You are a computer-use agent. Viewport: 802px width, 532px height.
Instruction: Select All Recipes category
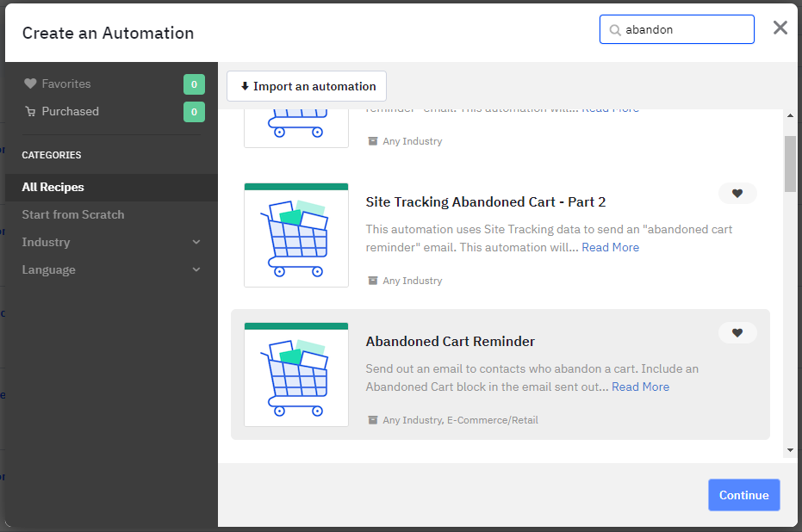111,187
